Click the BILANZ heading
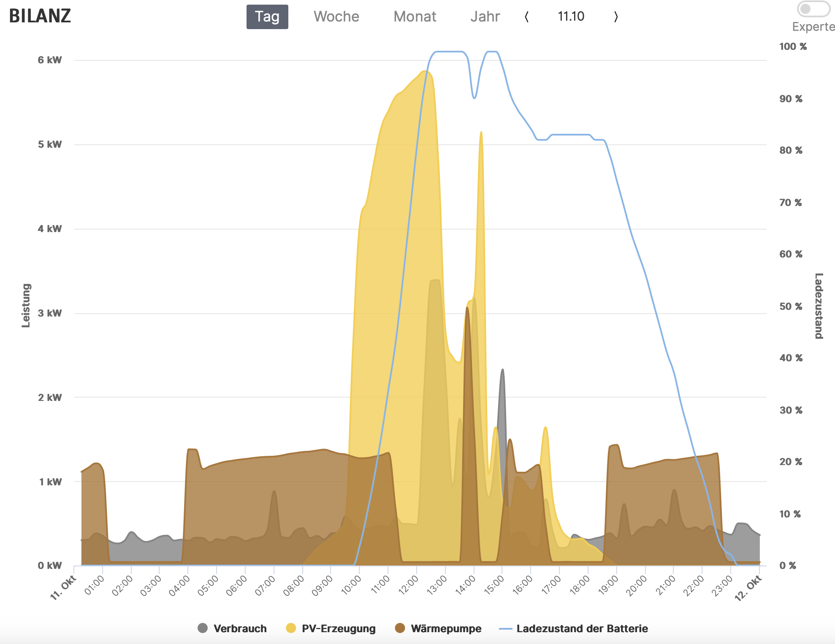835x644 pixels. [40, 16]
